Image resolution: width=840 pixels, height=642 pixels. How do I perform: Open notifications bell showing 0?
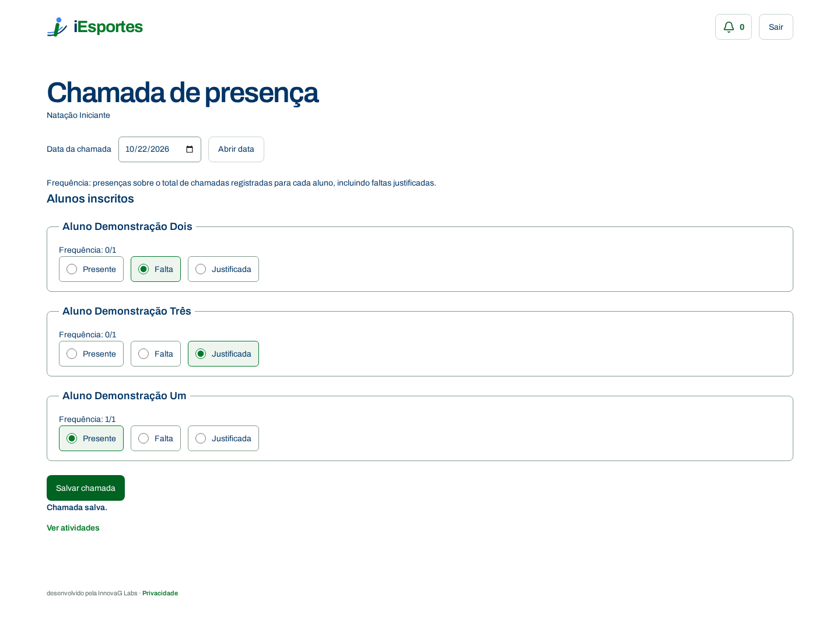(x=733, y=27)
